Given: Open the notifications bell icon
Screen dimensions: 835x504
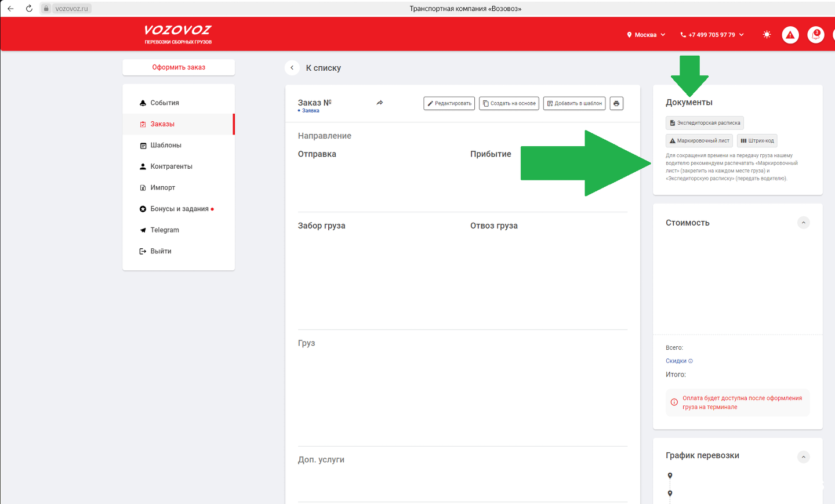Looking at the screenshot, I should [x=816, y=35].
